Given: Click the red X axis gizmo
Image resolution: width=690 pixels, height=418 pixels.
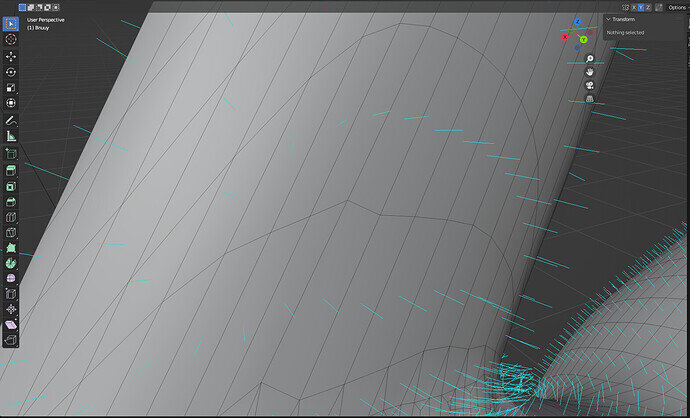Looking at the screenshot, I should coord(565,37).
